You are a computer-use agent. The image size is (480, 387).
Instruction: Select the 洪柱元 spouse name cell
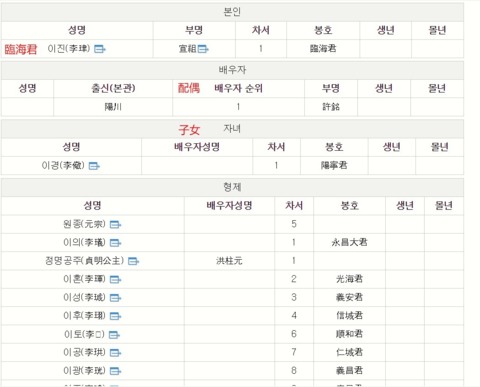pos(229,261)
